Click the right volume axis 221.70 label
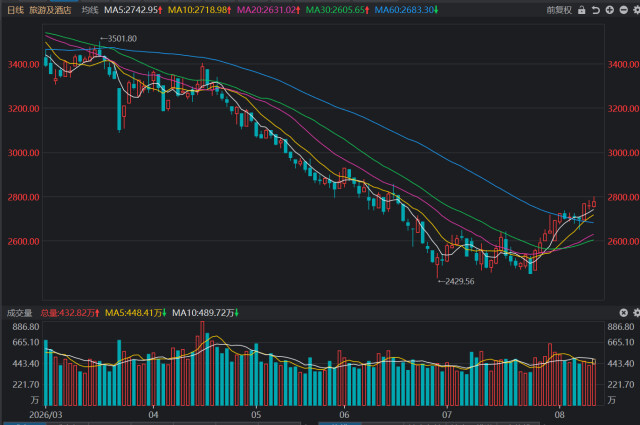 coord(621,385)
